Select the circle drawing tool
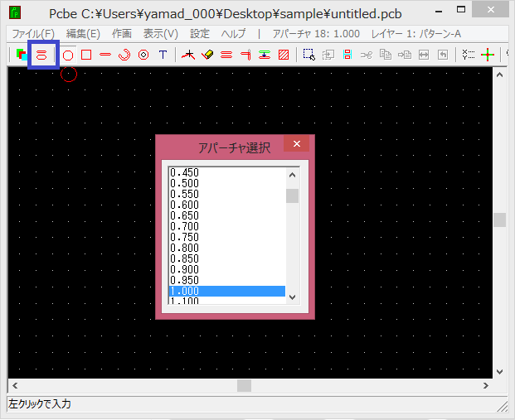This screenshot has width=515, height=420. coord(68,55)
